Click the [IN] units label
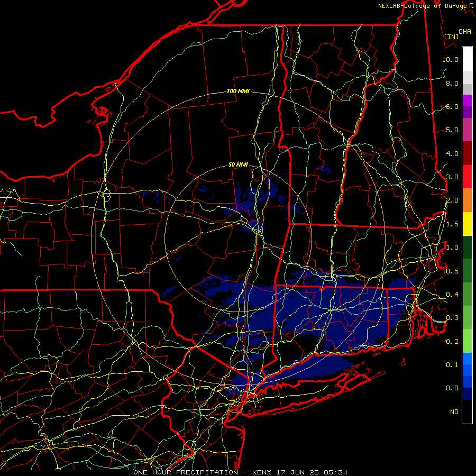The image size is (476, 476). [451, 36]
